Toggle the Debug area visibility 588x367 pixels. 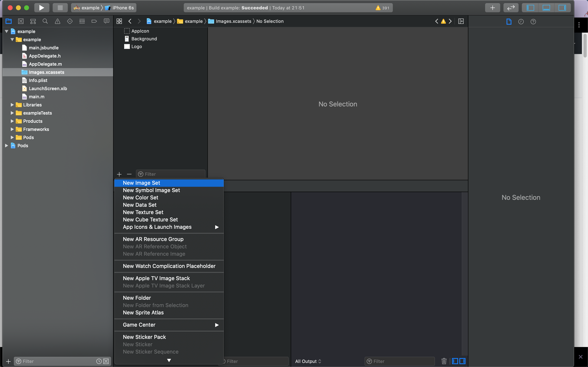(x=546, y=8)
